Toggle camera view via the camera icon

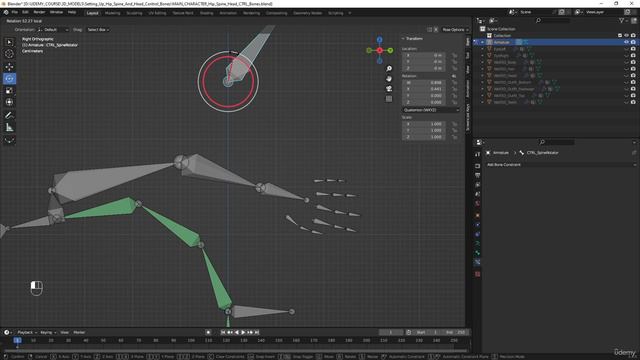click(389, 89)
